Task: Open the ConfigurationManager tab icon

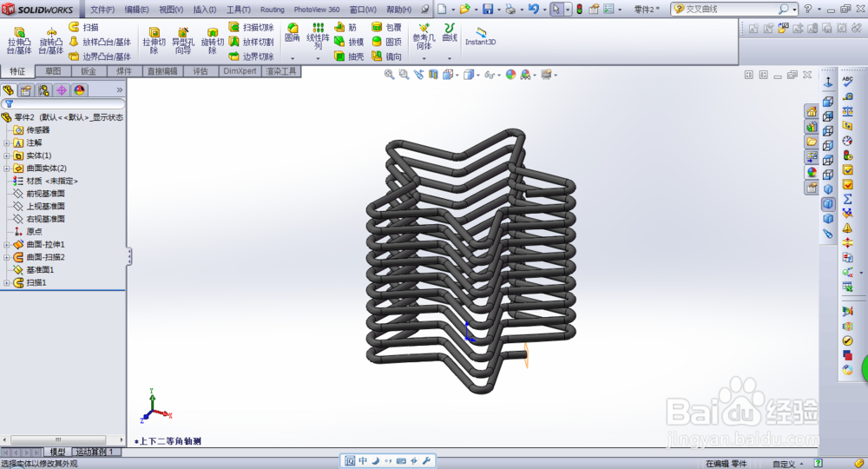Action: 43,90
